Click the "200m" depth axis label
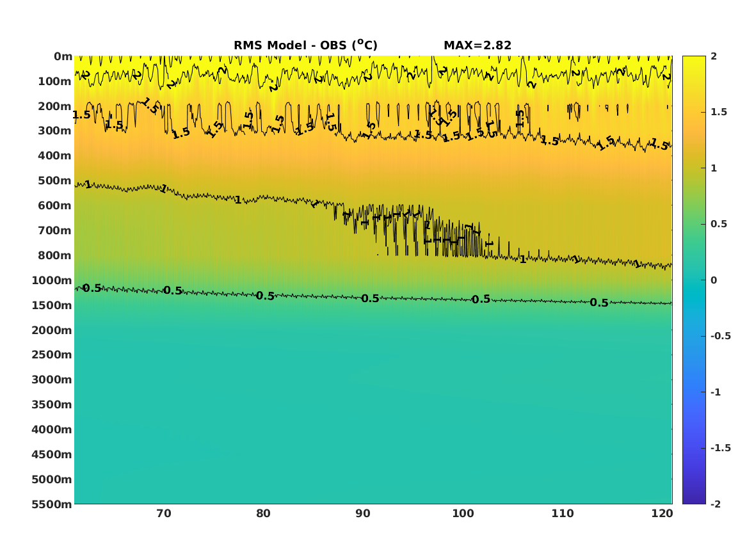The height and width of the screenshot is (560, 747). 55,106
